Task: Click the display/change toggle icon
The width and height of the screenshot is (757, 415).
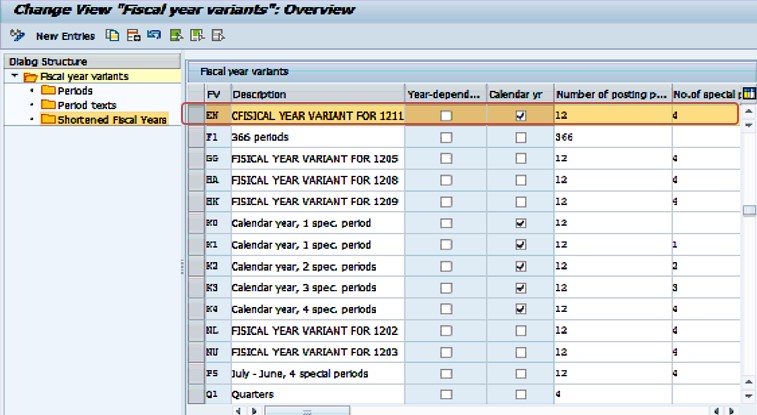Action: (x=17, y=35)
